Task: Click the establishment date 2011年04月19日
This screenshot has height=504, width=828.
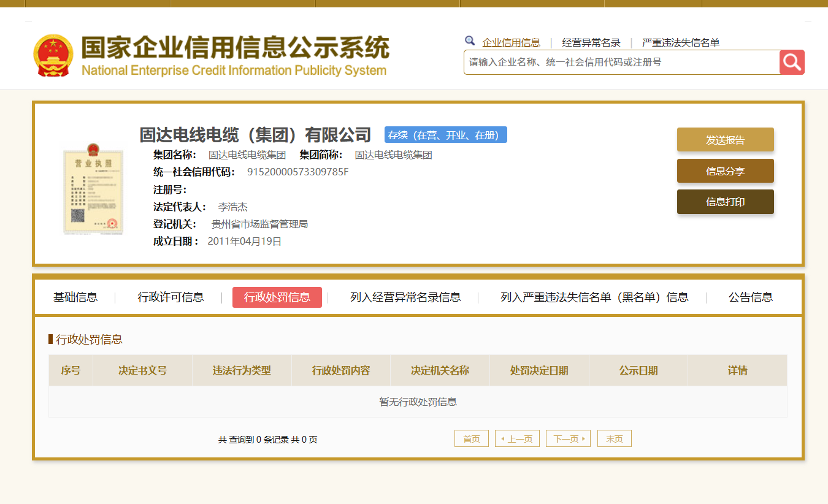Action: [245, 242]
